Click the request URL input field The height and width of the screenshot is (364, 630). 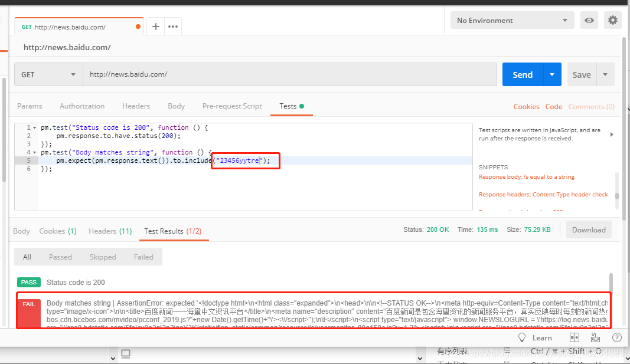point(290,75)
